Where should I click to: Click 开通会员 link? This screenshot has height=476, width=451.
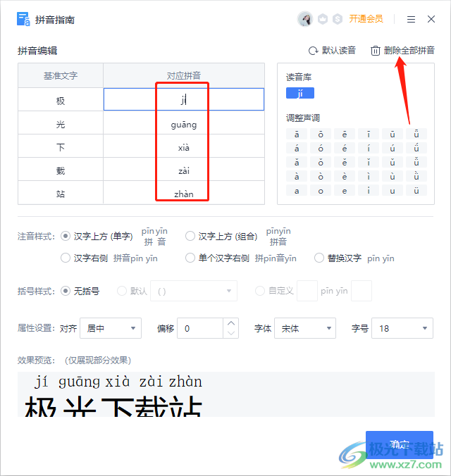366,19
